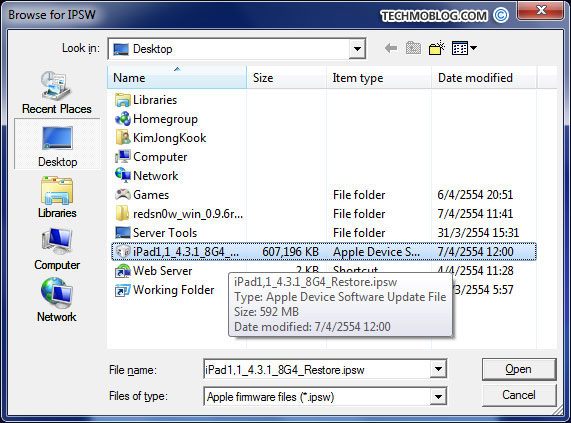Select the Web Server shortcut name
Image resolution: width=571 pixels, height=423 pixels.
coord(162,271)
